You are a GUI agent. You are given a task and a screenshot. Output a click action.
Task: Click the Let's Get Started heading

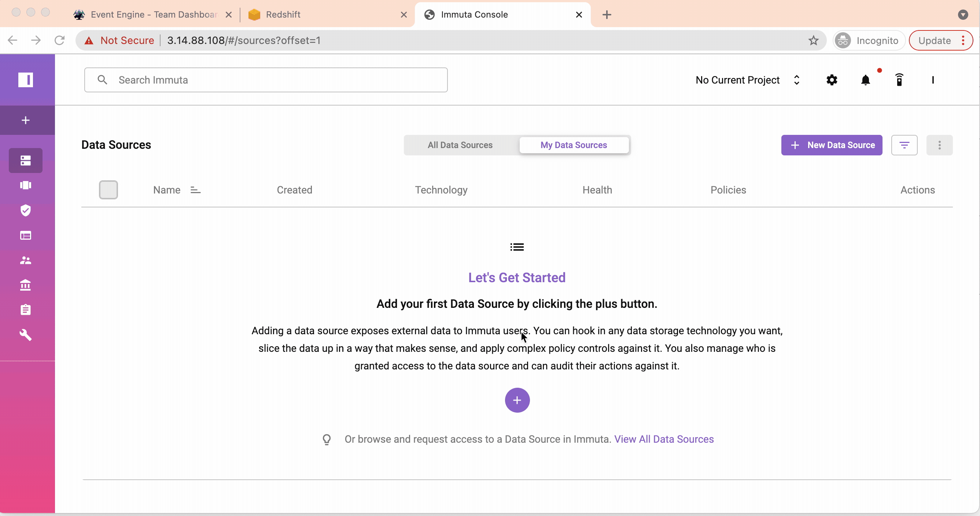(517, 277)
